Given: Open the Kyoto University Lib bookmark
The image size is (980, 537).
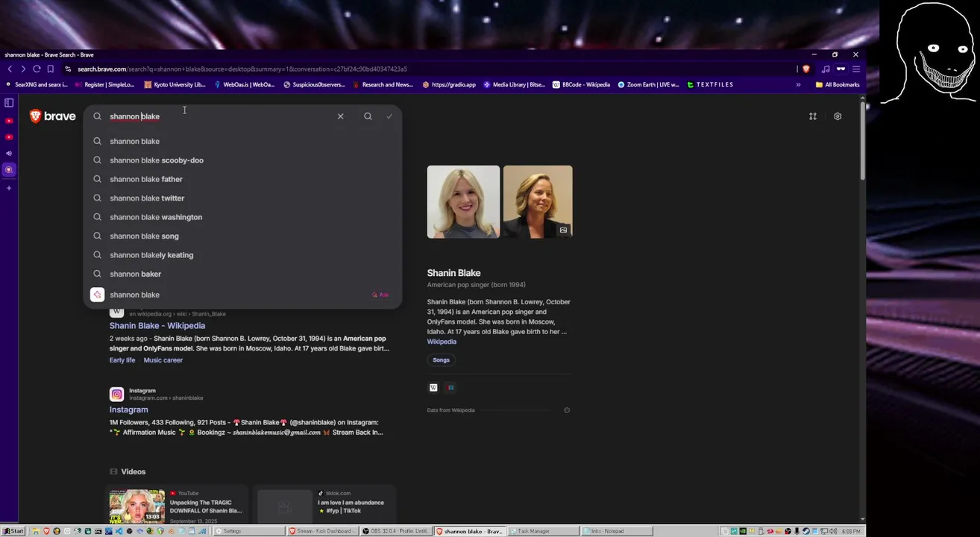Looking at the screenshot, I should coord(175,85).
